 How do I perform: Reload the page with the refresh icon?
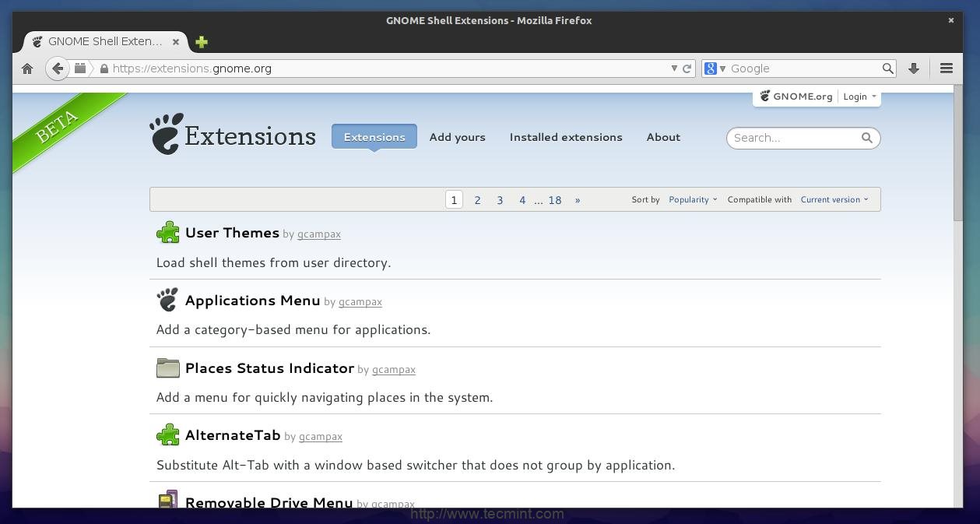tap(687, 69)
